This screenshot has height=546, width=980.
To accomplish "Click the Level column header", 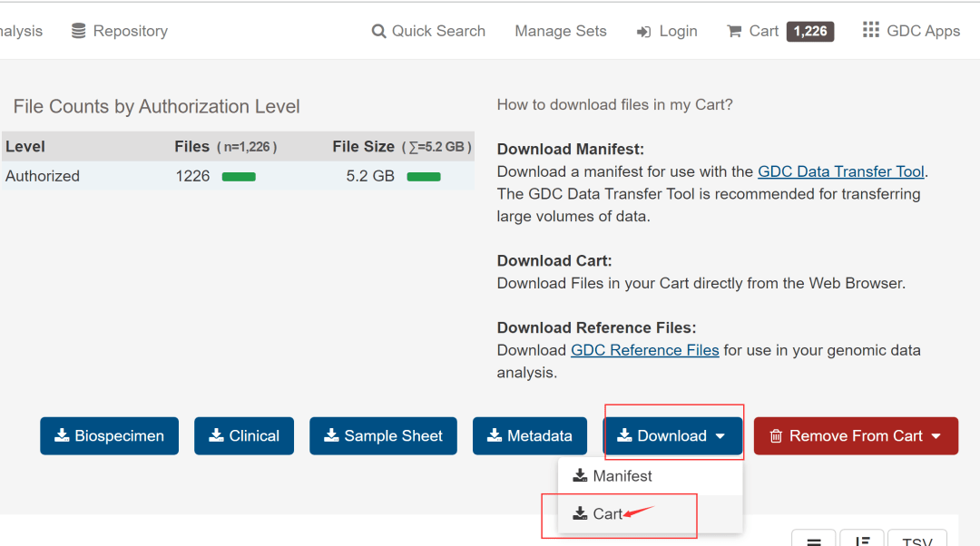I will tap(25, 147).
